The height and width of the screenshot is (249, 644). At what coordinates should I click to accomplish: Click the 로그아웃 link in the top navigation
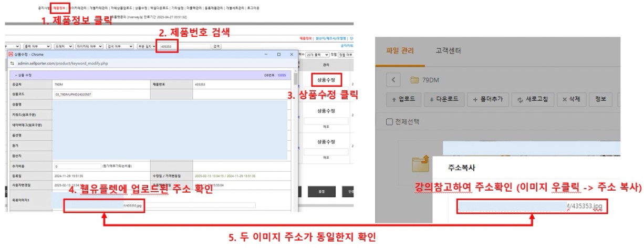point(253,8)
